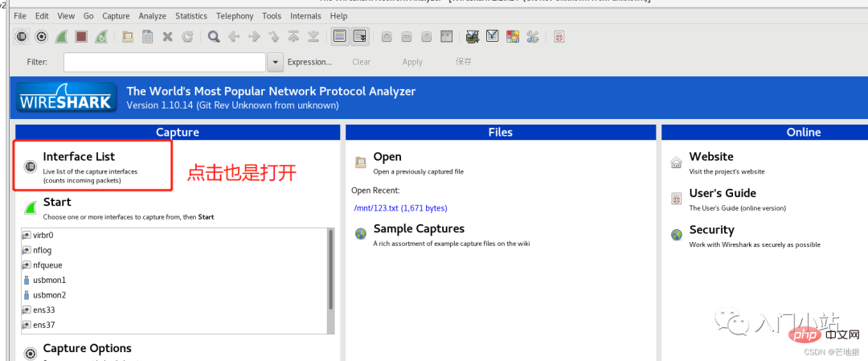Open the filter history dropdown arrow
The image size is (868, 361).
click(x=275, y=62)
